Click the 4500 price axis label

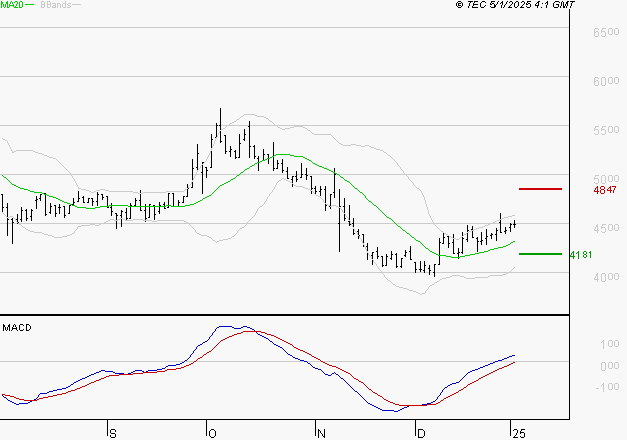(606, 228)
